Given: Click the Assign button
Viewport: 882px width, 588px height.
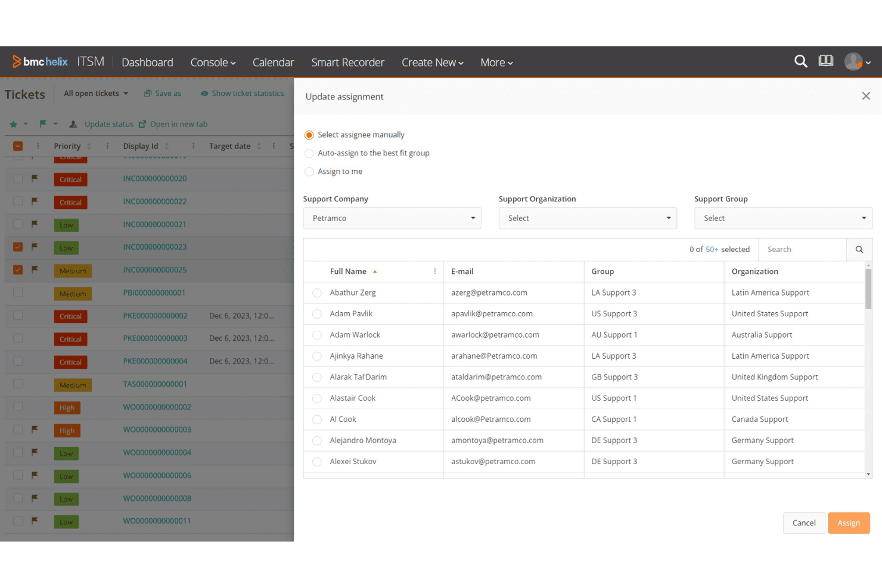Looking at the screenshot, I should (x=849, y=523).
